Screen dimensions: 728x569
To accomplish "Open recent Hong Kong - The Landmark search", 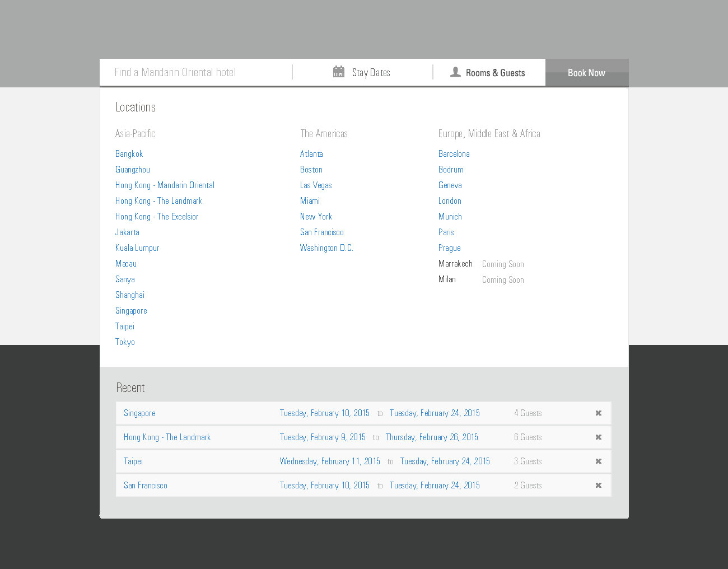I will 167,437.
